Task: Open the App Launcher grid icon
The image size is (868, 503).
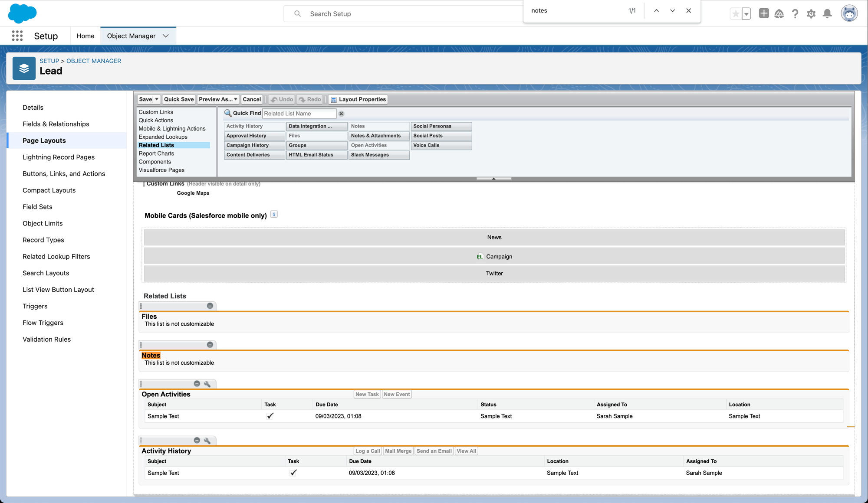Action: pos(17,36)
